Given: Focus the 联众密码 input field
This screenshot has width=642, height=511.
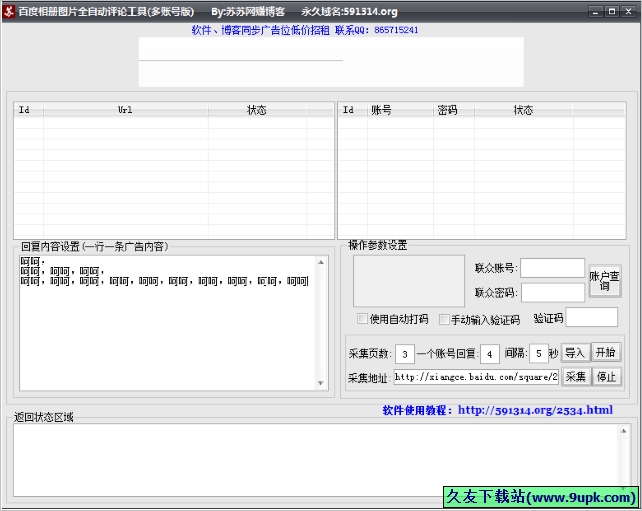Looking at the screenshot, I should pyautogui.click(x=553, y=292).
